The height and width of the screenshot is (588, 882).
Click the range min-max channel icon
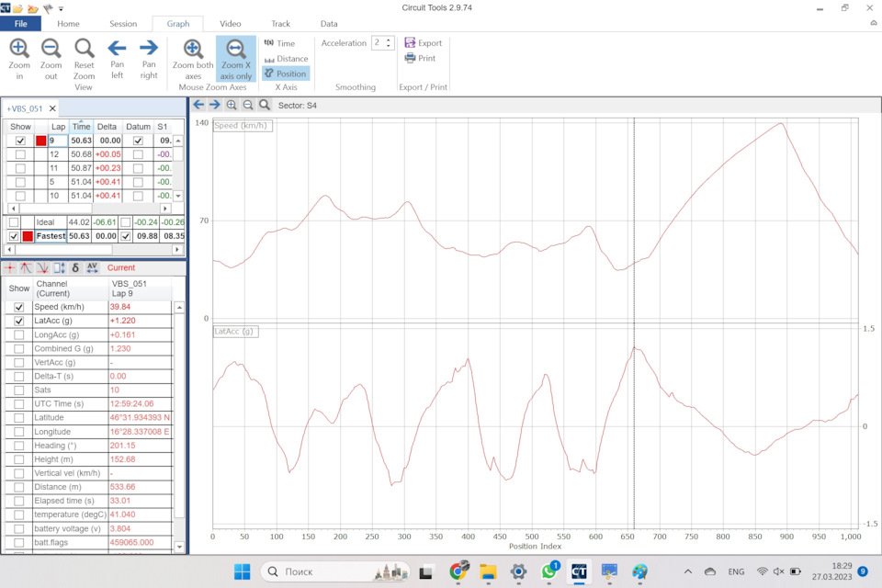(59, 268)
